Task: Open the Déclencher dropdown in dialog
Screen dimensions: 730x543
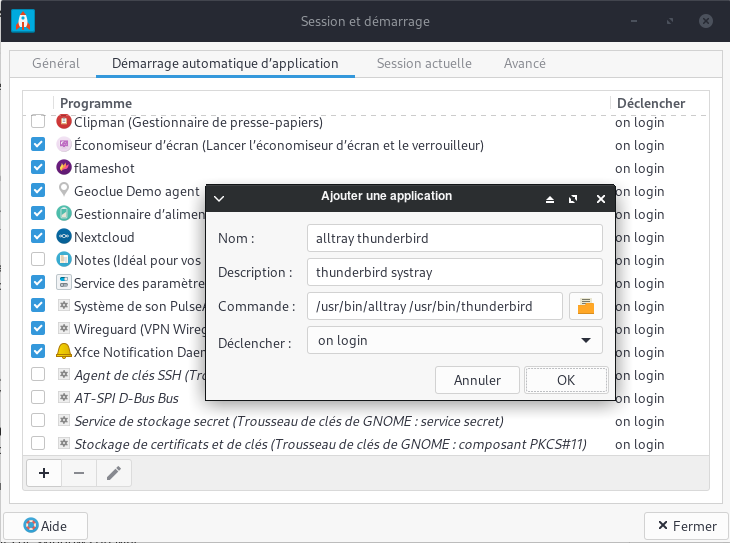Action: tap(454, 341)
